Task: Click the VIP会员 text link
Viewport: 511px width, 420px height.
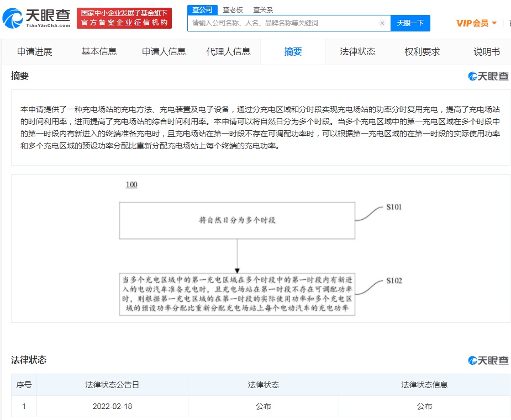Action: click(472, 23)
